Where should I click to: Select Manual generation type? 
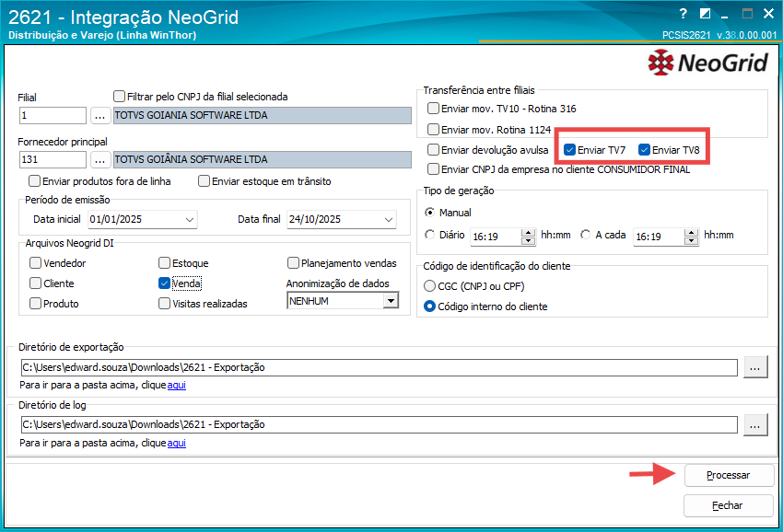coord(429,212)
